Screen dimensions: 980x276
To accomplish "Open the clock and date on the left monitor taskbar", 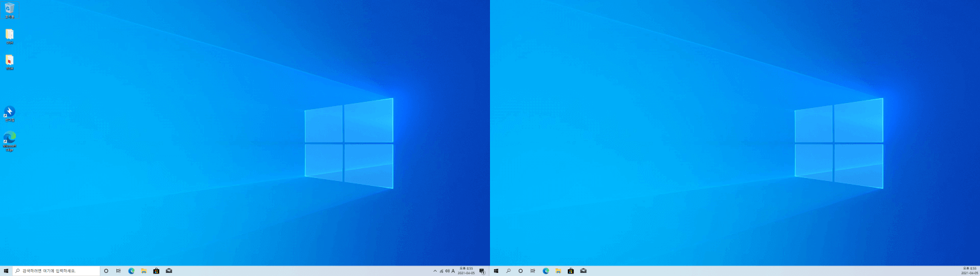I will [466, 270].
